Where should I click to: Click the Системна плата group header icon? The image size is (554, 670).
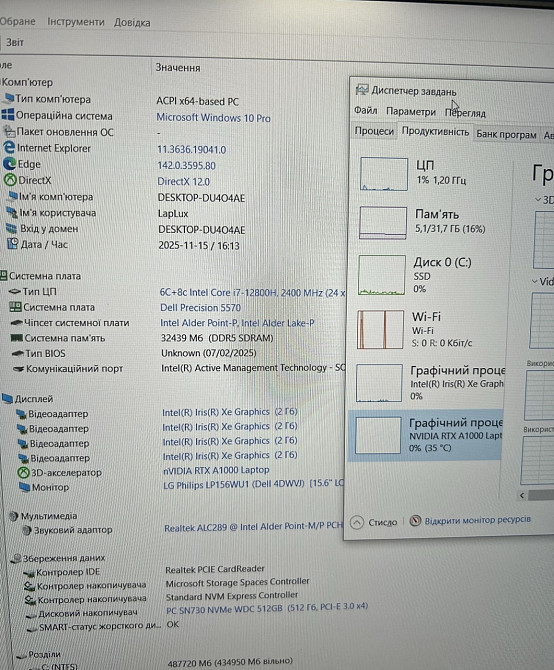pyautogui.click(x=4, y=275)
